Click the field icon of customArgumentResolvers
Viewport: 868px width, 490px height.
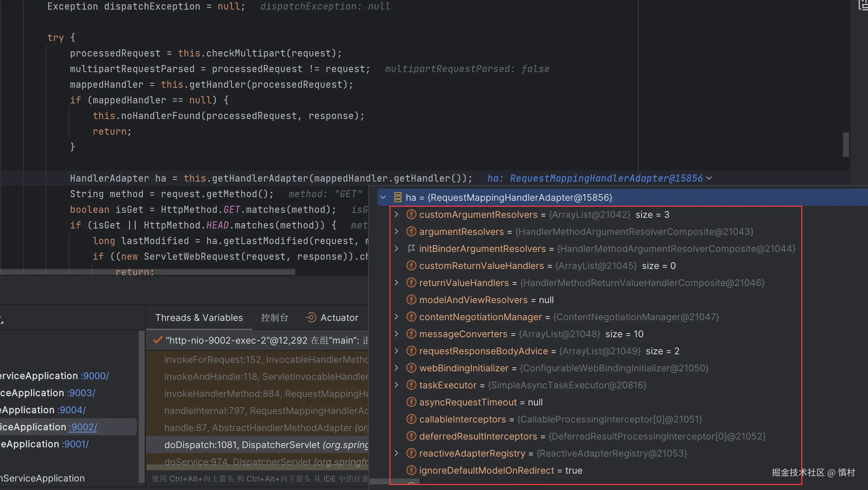click(411, 215)
